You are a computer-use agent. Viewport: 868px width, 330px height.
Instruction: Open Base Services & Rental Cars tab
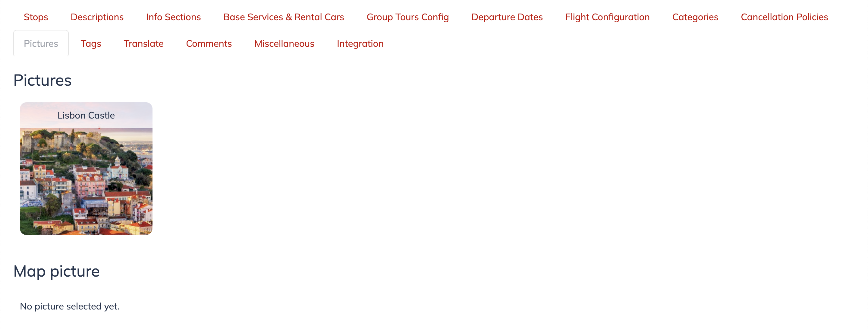283,17
